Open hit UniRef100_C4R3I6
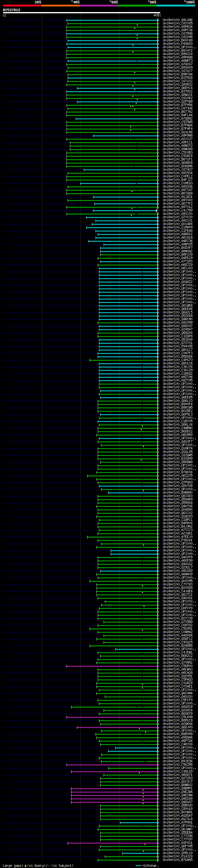Viewport: 198px width, 868px height. coord(178,744)
